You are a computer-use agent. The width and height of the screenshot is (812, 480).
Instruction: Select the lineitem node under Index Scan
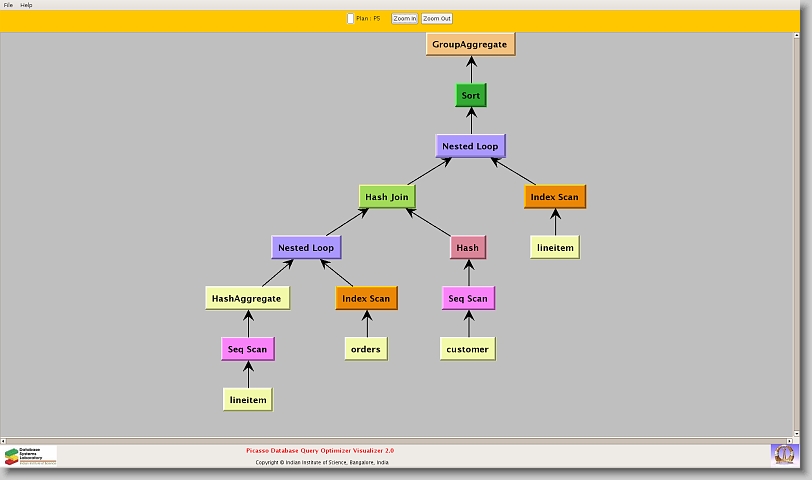(554, 247)
